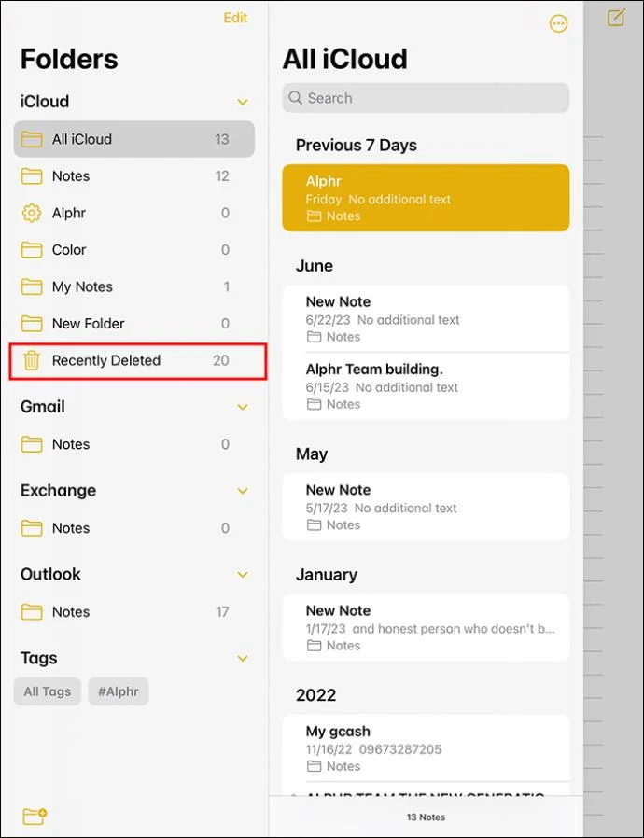Open Recently Deleted trash folder
The height and width of the screenshot is (838, 644).
pos(137,361)
